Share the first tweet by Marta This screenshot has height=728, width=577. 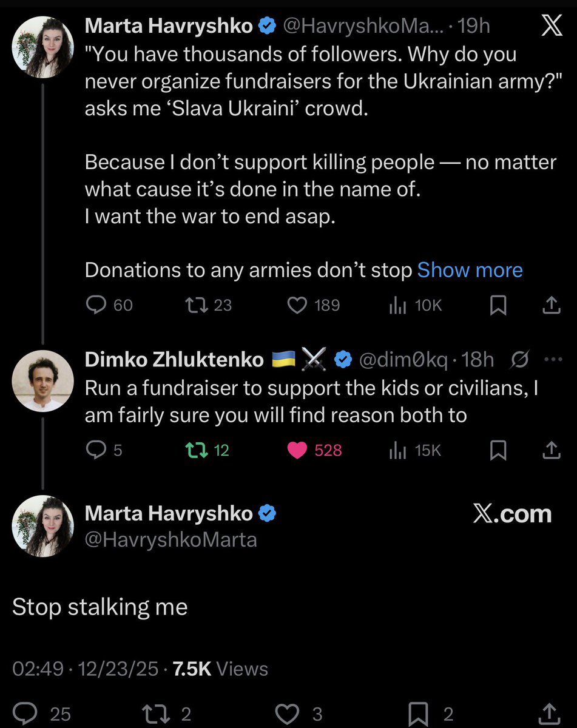(551, 305)
